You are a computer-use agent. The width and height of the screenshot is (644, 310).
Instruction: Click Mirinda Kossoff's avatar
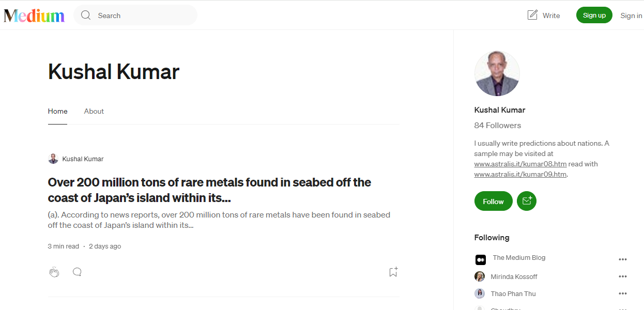pyautogui.click(x=480, y=276)
